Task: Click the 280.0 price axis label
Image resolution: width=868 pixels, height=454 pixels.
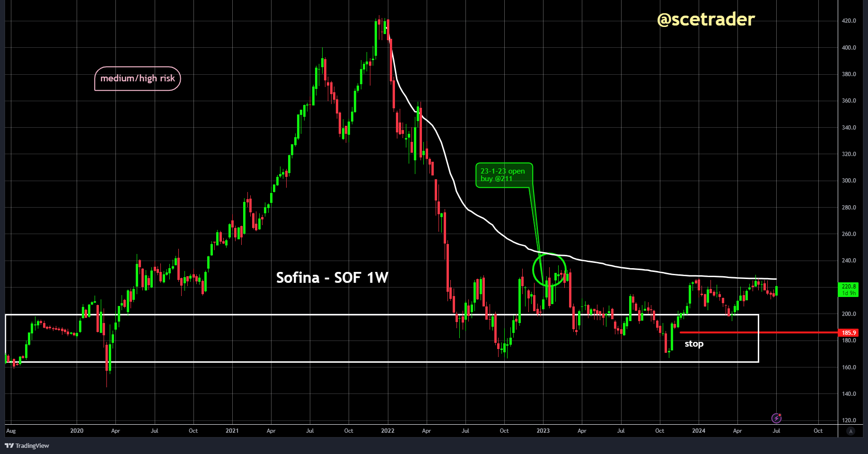Action: pyautogui.click(x=849, y=208)
